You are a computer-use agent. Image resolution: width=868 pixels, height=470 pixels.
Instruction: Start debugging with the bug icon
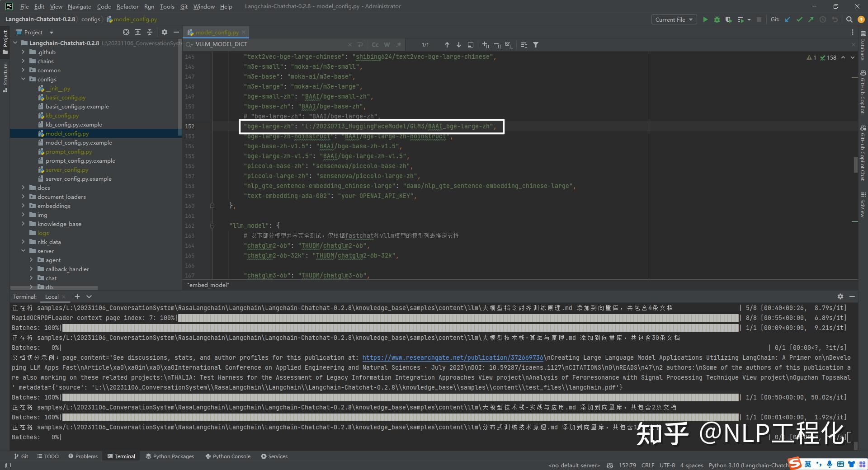click(717, 19)
